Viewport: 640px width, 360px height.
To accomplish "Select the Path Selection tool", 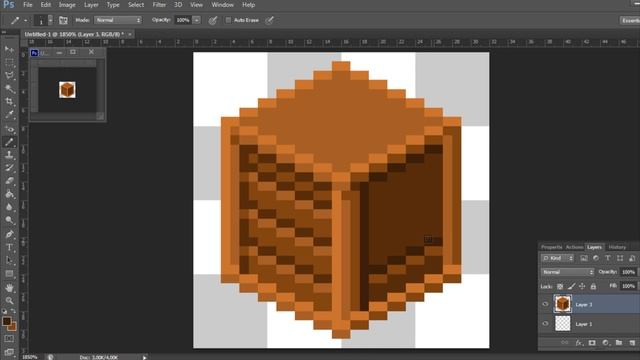I will [x=9, y=260].
